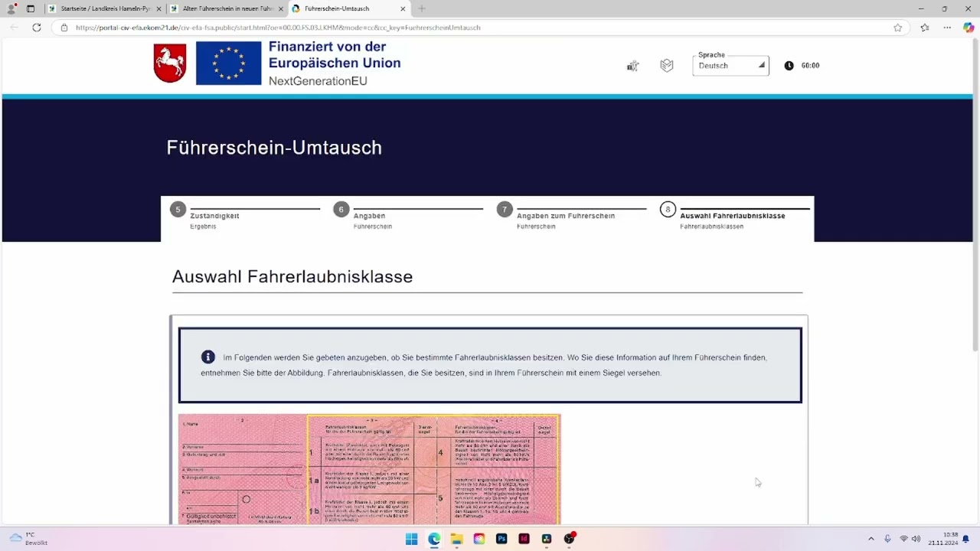
Task: View site information lock icon
Action: (64, 28)
